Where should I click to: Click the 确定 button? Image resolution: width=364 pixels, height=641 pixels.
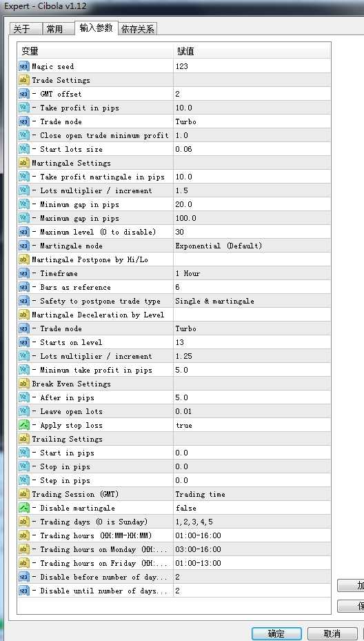point(276,633)
